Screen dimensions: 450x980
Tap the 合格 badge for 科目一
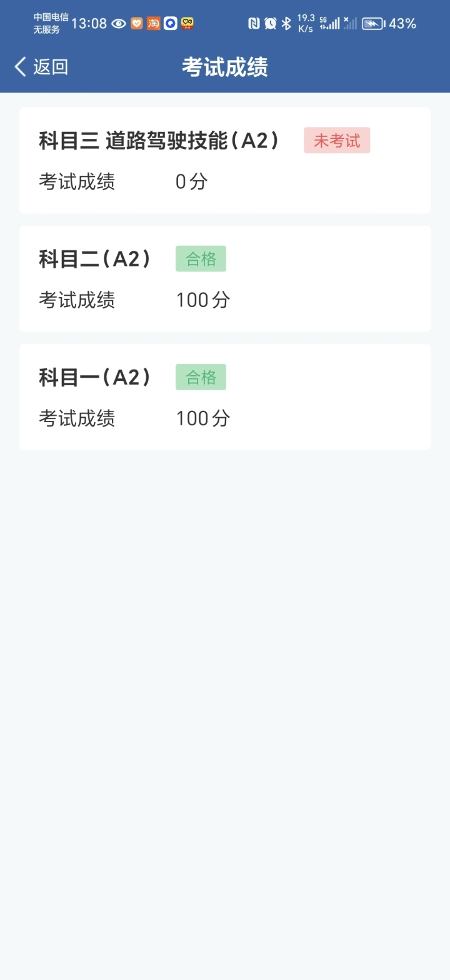[x=201, y=377]
